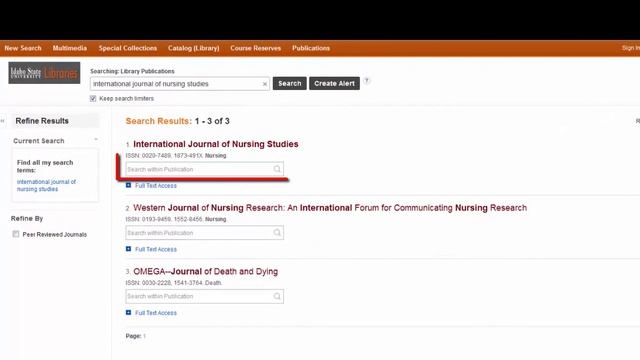Click the Death subject text under OMEGA--Journal of Death and Dying
The height and width of the screenshot is (360, 640).
(213, 283)
